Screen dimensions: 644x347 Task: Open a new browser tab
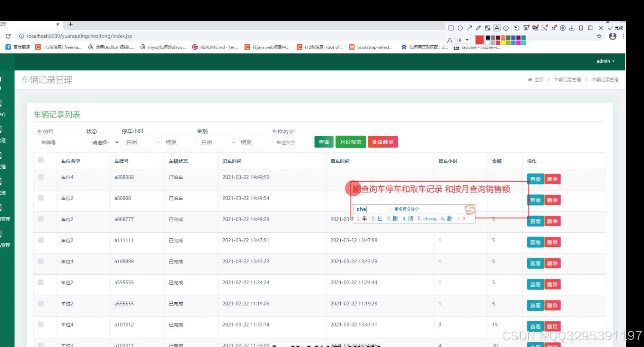tap(70, 24)
